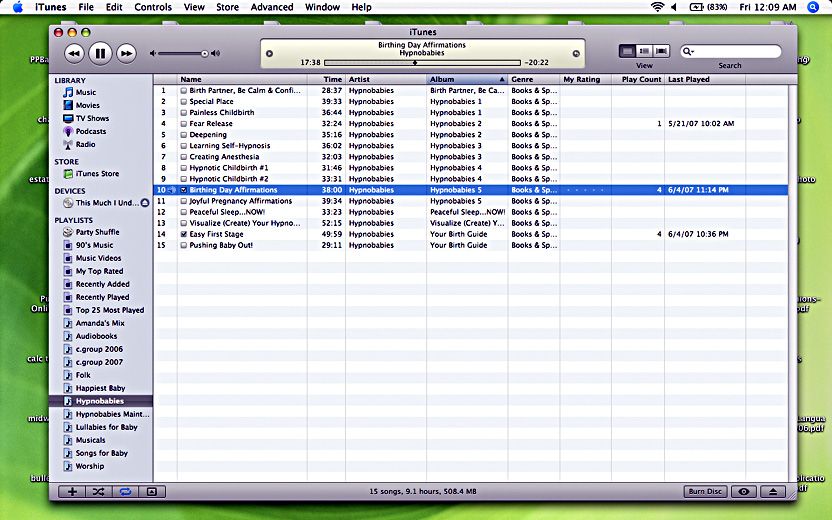Skip to next track button
Viewport: 832px width, 520px height.
point(126,53)
